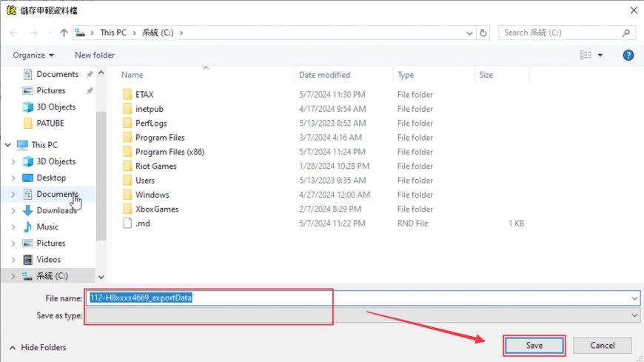Click the date of Riot Games row
644x362 pixels.
(334, 166)
